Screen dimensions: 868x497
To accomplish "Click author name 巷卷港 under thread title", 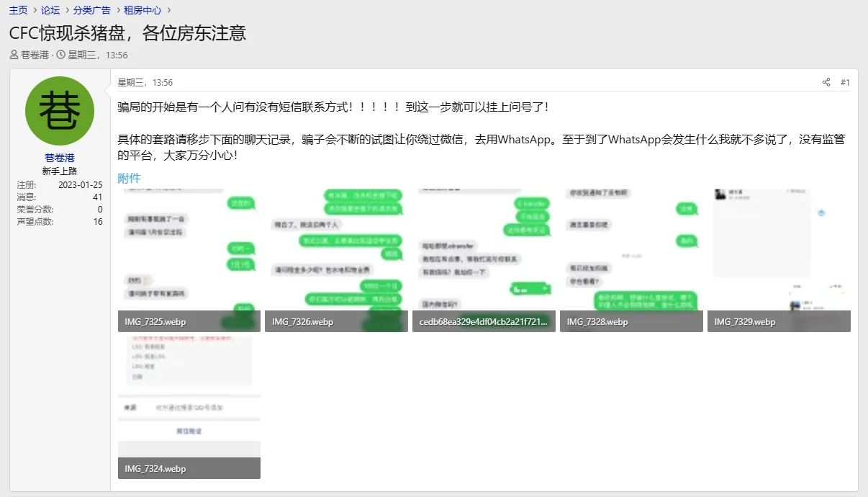I will coord(35,55).
